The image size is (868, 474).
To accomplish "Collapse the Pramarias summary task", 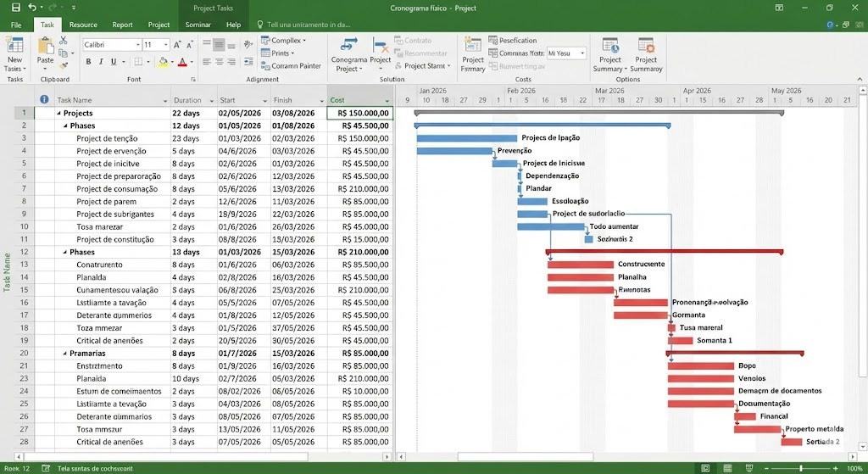I will [65, 354].
